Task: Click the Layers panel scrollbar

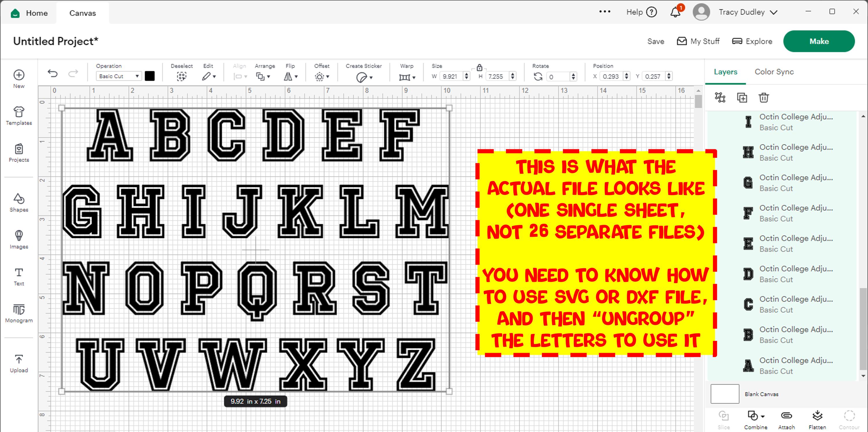Action: 863,329
